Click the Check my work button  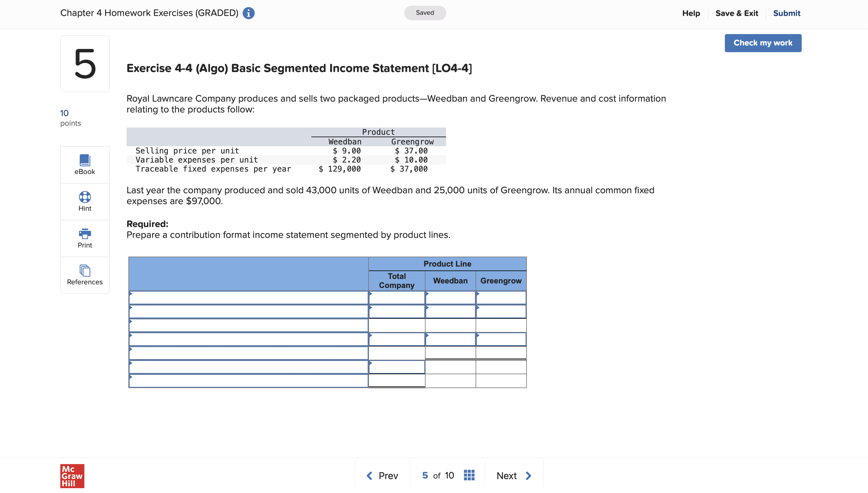(x=763, y=42)
